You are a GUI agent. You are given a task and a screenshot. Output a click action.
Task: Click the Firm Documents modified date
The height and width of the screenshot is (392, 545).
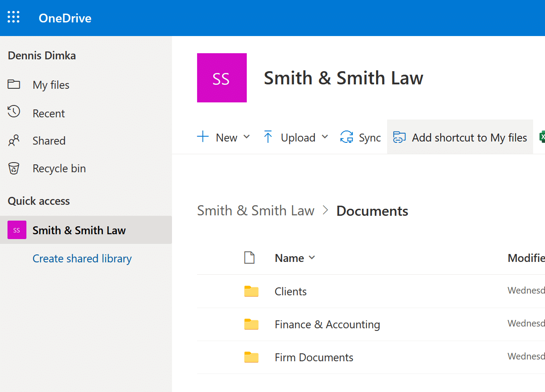point(526,356)
